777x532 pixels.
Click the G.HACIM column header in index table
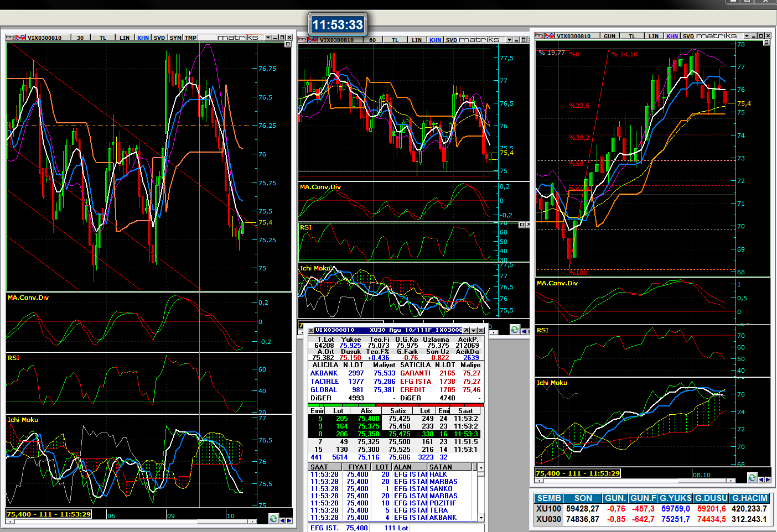[750, 498]
